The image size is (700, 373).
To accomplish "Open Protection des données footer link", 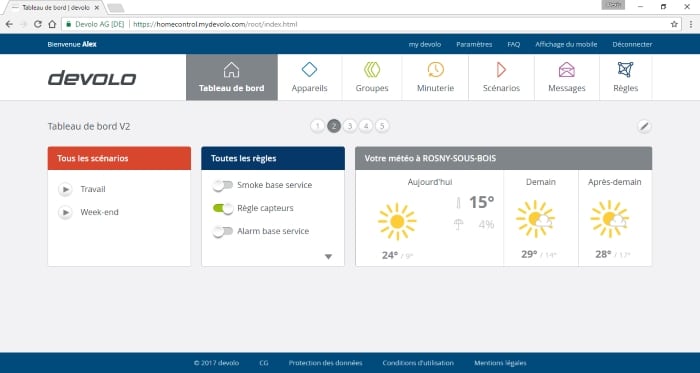I will (x=325, y=363).
